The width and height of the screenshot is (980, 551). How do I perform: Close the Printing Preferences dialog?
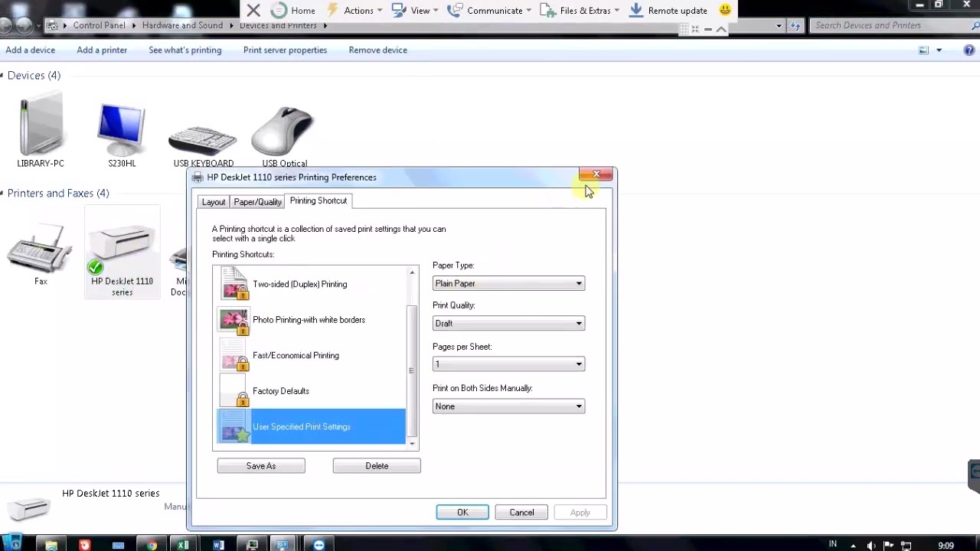coord(596,174)
